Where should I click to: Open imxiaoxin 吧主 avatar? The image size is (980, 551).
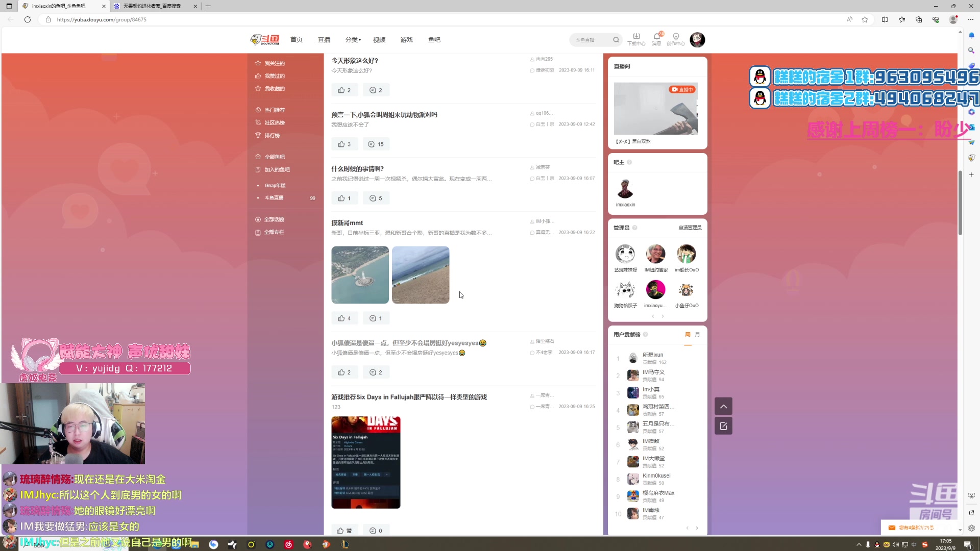pyautogui.click(x=625, y=189)
